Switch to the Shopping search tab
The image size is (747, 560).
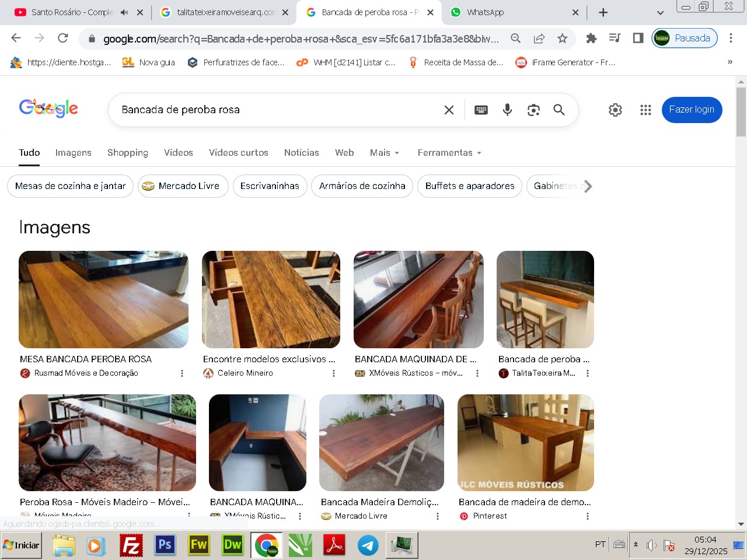(x=128, y=153)
